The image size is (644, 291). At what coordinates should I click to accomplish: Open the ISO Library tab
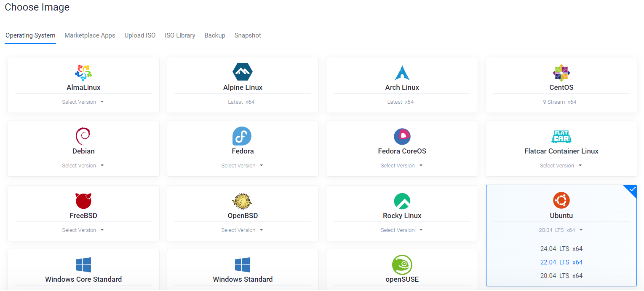(180, 35)
